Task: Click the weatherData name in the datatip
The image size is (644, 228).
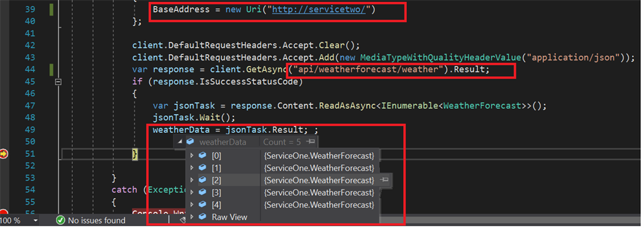Action: [x=223, y=142]
